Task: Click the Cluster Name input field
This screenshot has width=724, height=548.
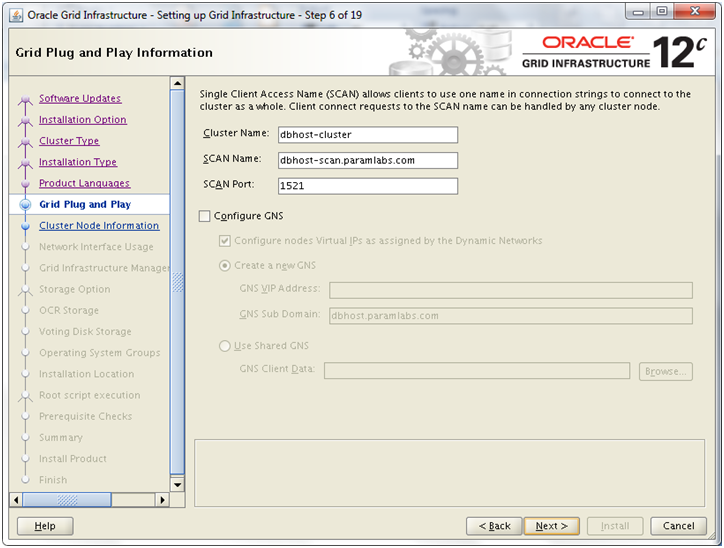Action: coord(368,135)
